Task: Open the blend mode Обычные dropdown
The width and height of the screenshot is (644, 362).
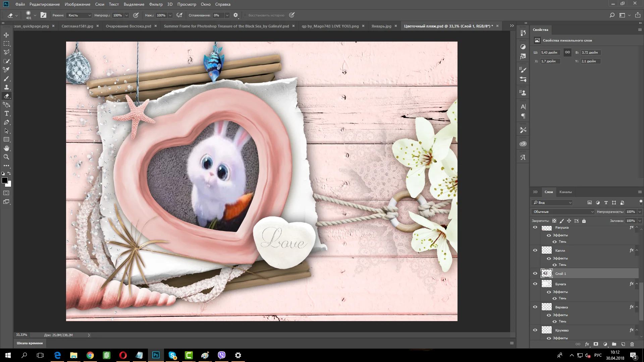Action: click(x=563, y=212)
